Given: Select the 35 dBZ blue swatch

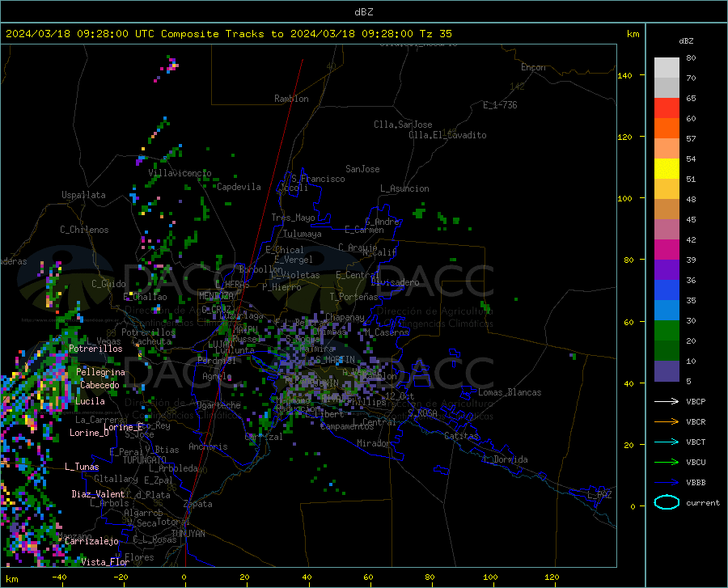Looking at the screenshot, I should click(x=667, y=290).
